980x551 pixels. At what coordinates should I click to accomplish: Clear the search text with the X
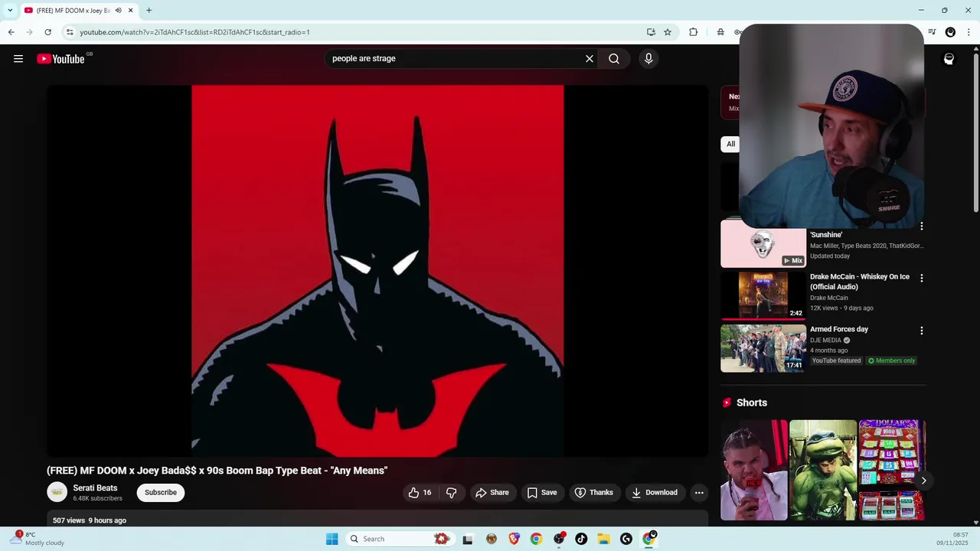[590, 59]
